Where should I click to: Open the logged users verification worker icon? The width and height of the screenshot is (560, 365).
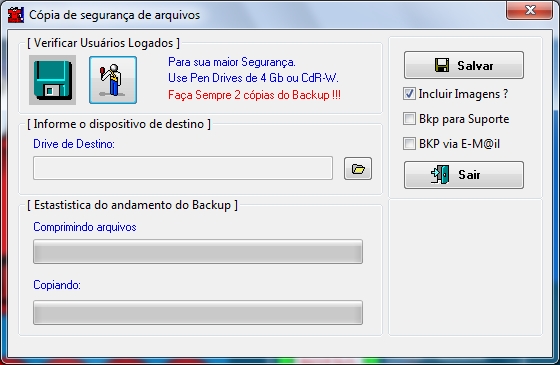pos(113,80)
